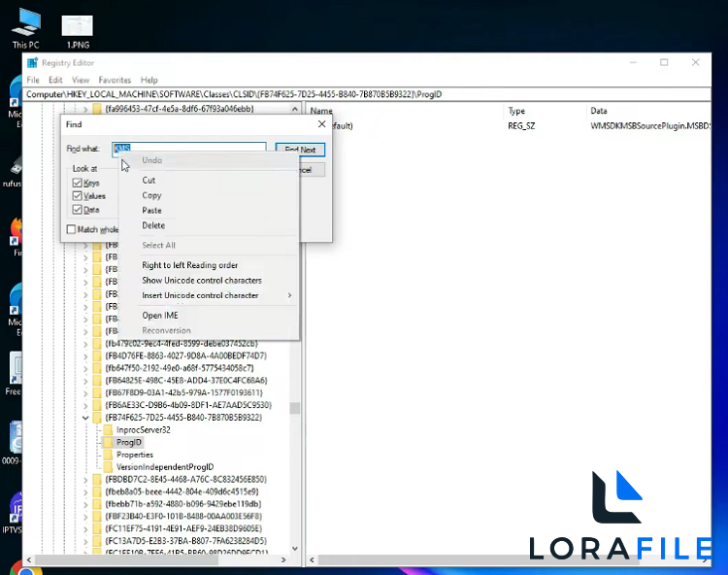Click folder icon of {fb647f50-2192-49e0-a68f-5775434058c7}
The height and width of the screenshot is (575, 728).
97,368
